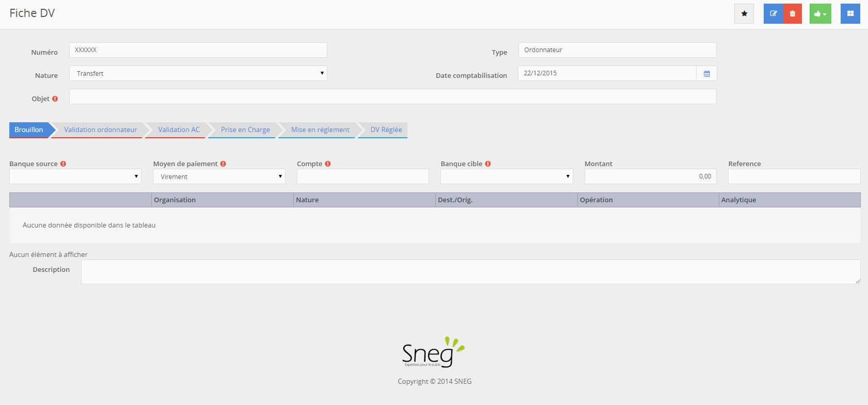Expand Moyen de paiement dropdown
868x405 pixels.
[x=219, y=176]
